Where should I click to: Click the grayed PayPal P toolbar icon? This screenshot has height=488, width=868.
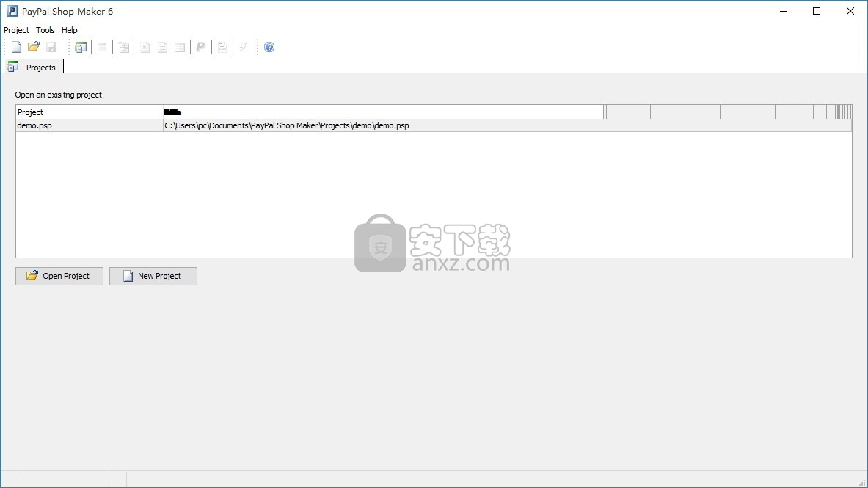201,47
